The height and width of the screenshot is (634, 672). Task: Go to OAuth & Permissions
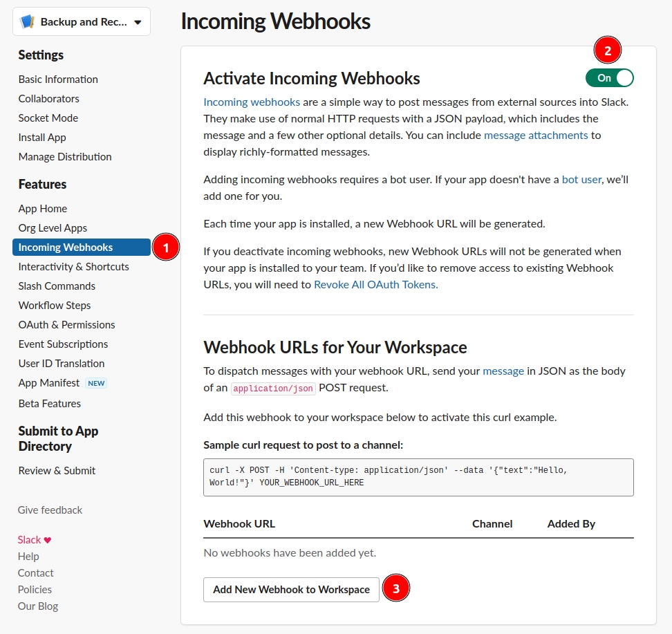(x=66, y=324)
